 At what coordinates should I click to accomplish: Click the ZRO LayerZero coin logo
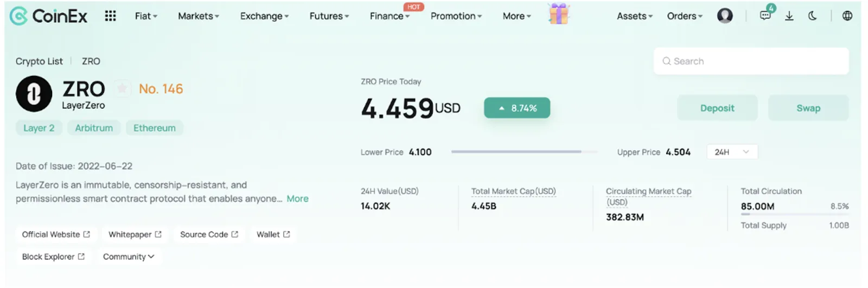point(34,94)
